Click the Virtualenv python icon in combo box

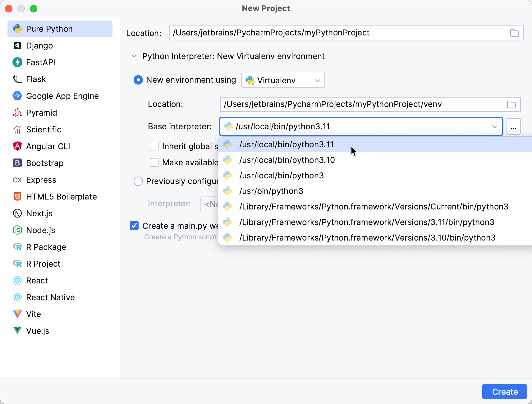pyautogui.click(x=250, y=80)
